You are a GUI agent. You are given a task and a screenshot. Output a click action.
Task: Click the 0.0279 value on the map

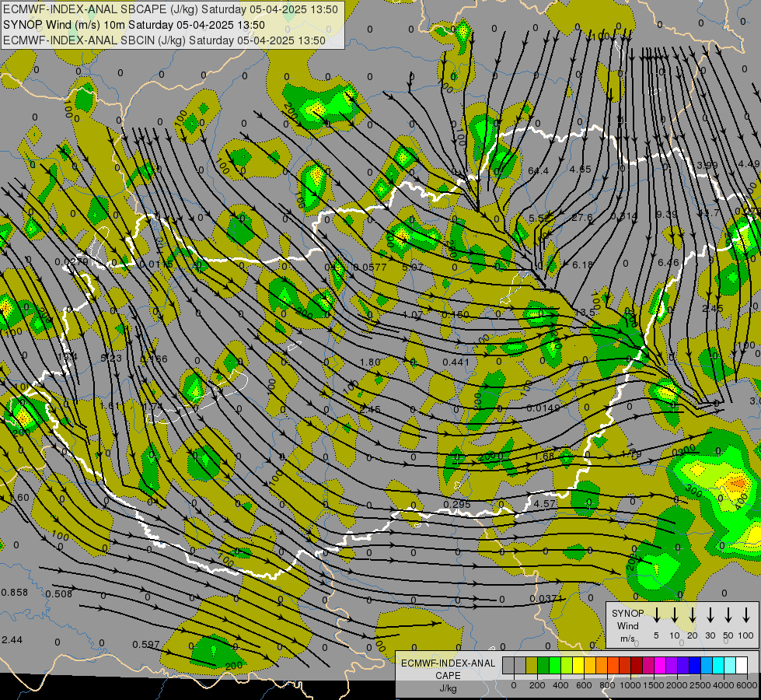coord(72,262)
